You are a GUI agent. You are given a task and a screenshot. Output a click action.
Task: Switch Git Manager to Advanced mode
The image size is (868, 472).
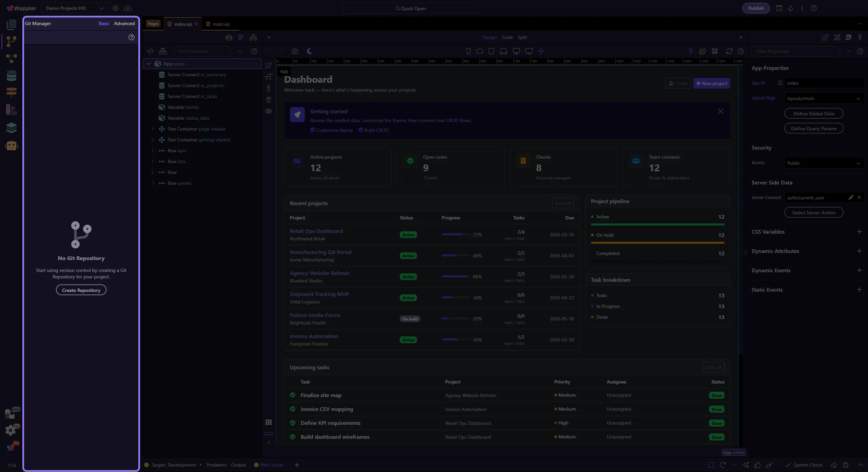coord(124,23)
